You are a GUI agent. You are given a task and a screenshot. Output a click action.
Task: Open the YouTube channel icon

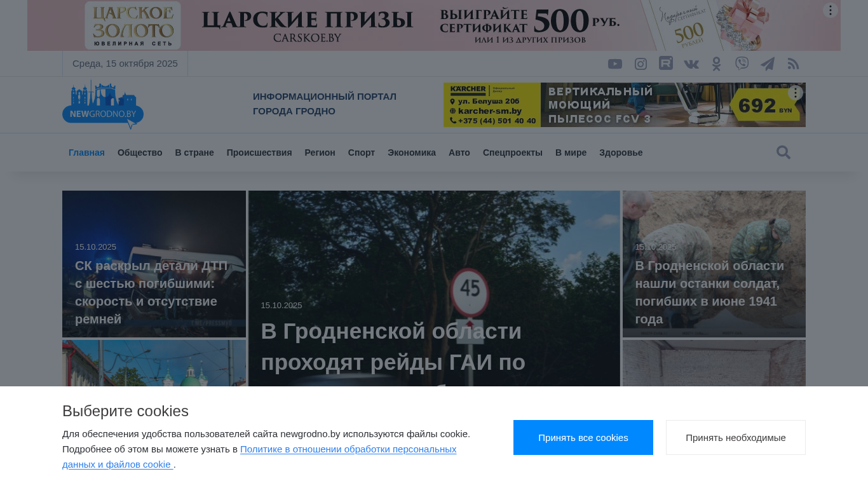(x=614, y=64)
